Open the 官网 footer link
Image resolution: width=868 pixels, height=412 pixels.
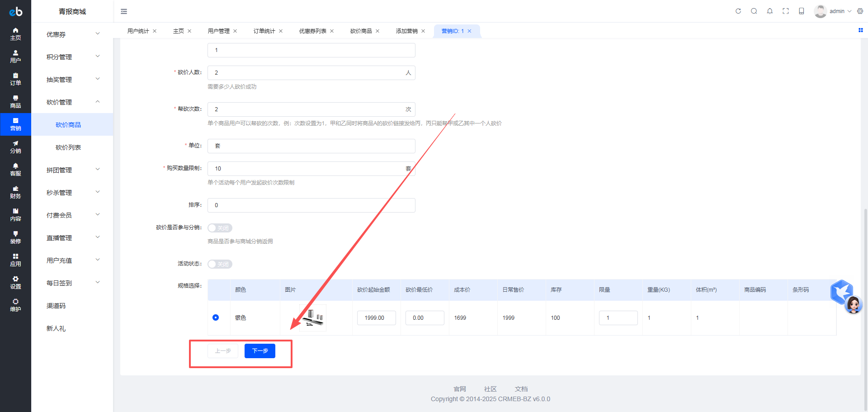click(460, 389)
